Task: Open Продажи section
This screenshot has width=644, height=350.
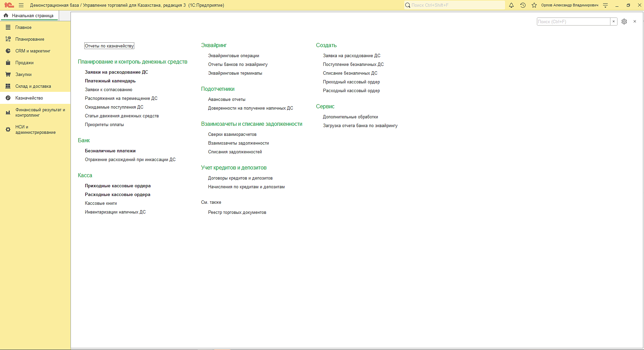Action: click(x=35, y=63)
